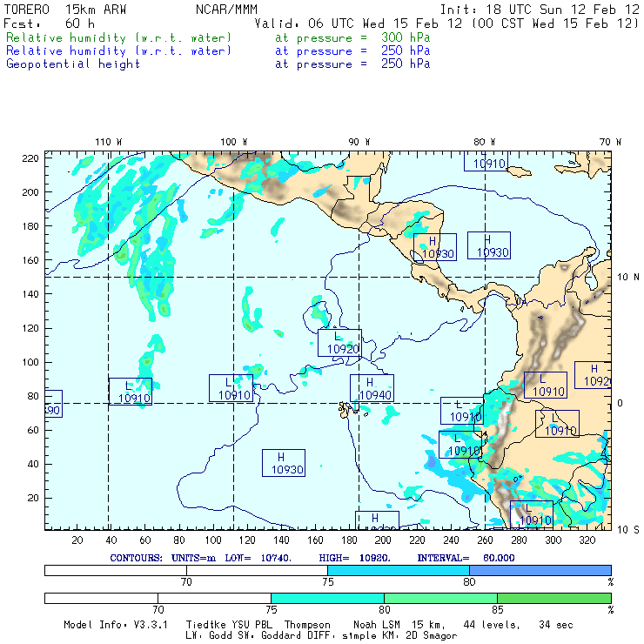
Task: Click the '10 S' latitude label
Action: tap(628, 530)
